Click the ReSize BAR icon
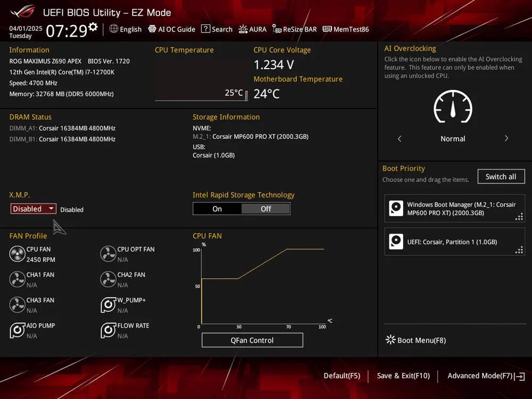Screen dimensions: 532x399 (x=277, y=29)
